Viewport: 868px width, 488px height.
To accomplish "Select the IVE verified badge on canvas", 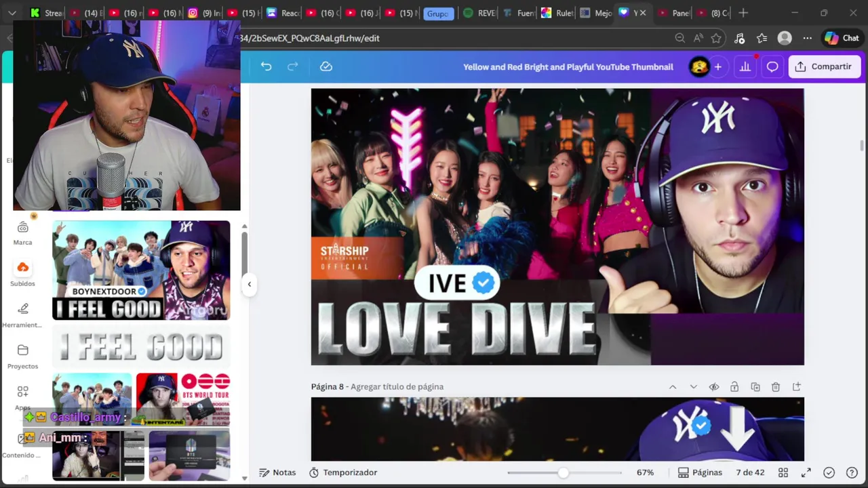I will [x=457, y=283].
